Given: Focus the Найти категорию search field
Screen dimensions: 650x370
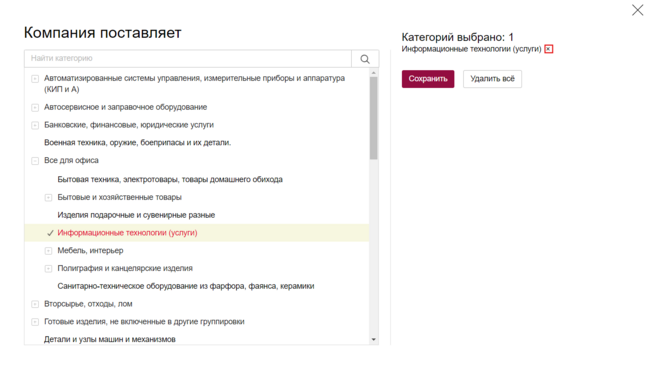Looking at the screenshot, I should pos(188,58).
